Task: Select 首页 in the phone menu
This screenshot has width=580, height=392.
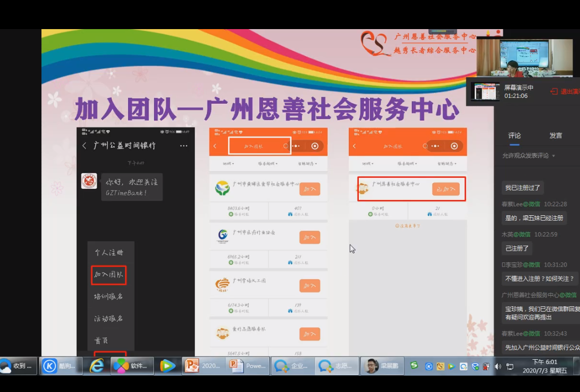Action: point(101,341)
